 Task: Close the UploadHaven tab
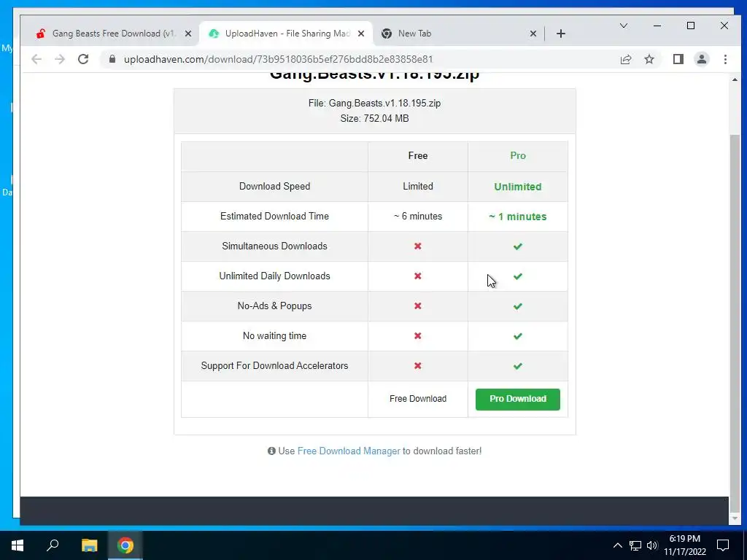(361, 34)
